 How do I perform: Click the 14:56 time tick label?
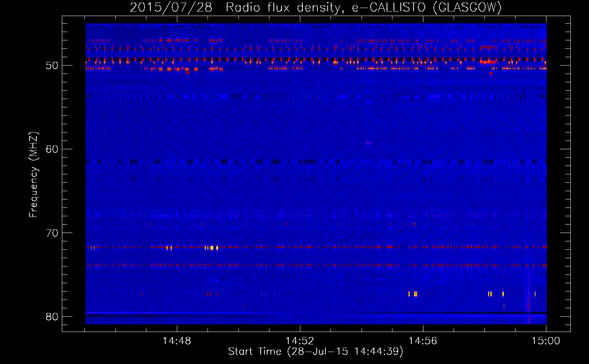(x=423, y=341)
